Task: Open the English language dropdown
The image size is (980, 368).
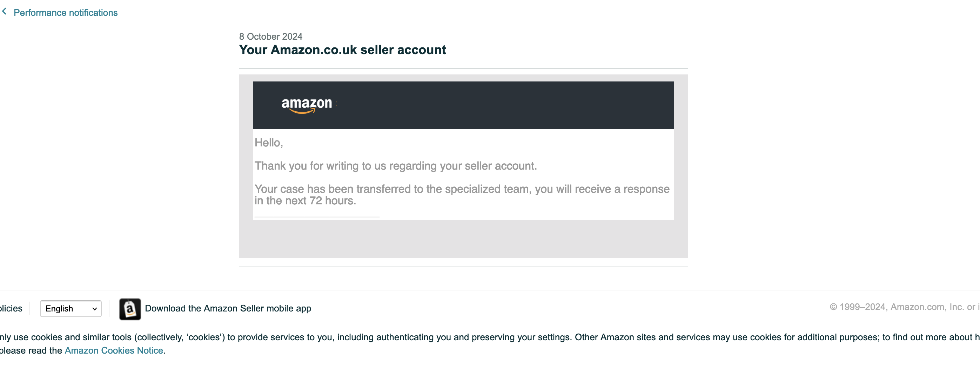Action: click(71, 309)
